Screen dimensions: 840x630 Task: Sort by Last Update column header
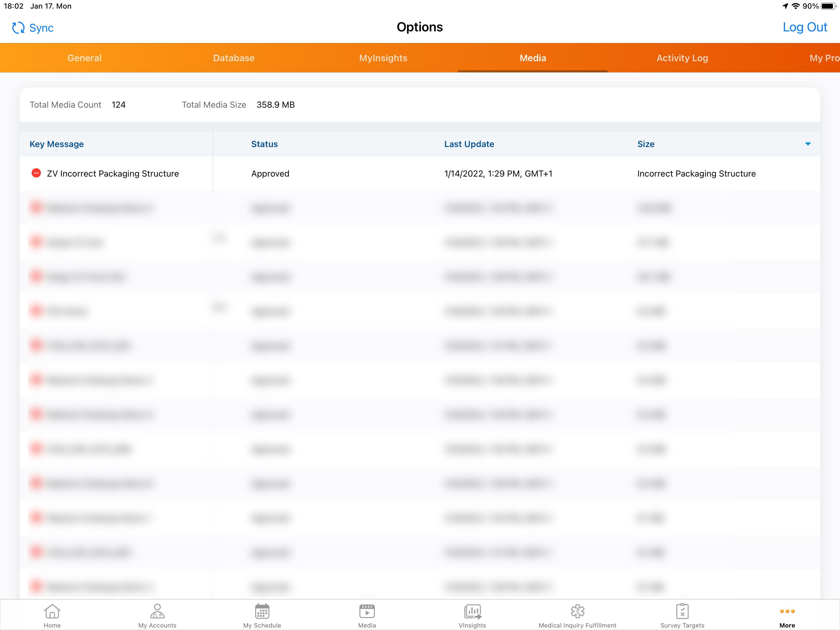(469, 144)
